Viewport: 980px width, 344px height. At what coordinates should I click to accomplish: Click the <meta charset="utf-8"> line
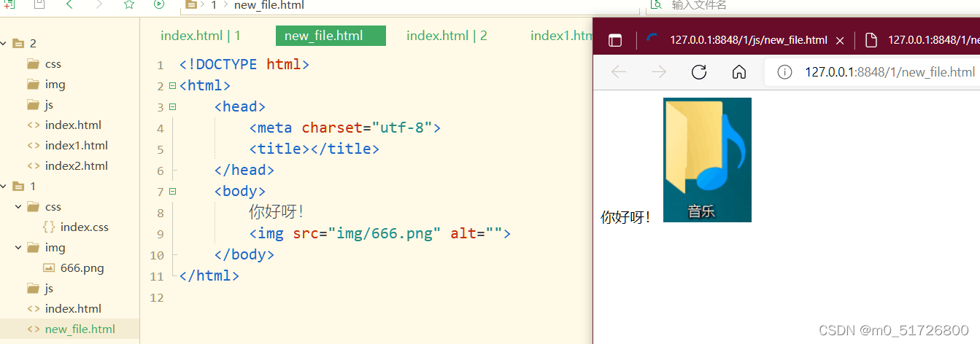(345, 128)
